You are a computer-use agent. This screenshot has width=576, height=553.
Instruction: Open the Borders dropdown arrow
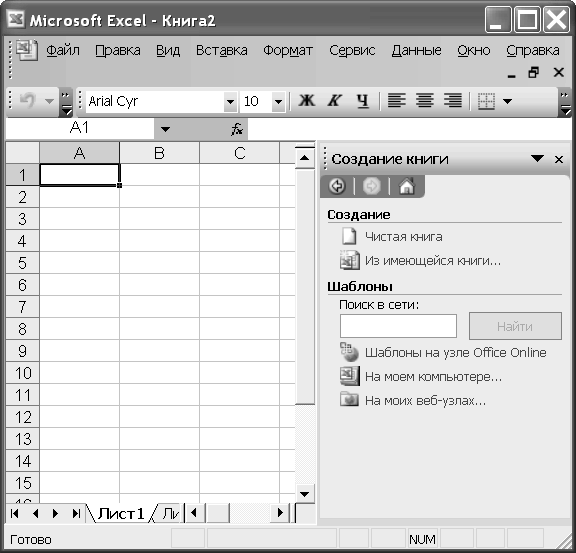click(x=508, y=101)
